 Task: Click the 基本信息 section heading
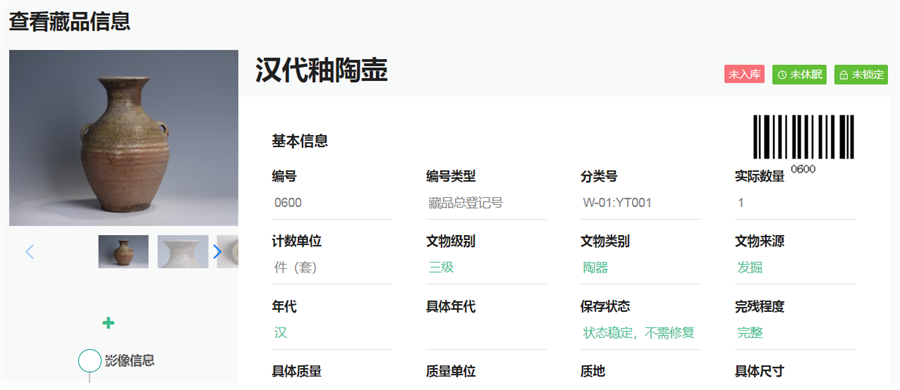point(300,141)
